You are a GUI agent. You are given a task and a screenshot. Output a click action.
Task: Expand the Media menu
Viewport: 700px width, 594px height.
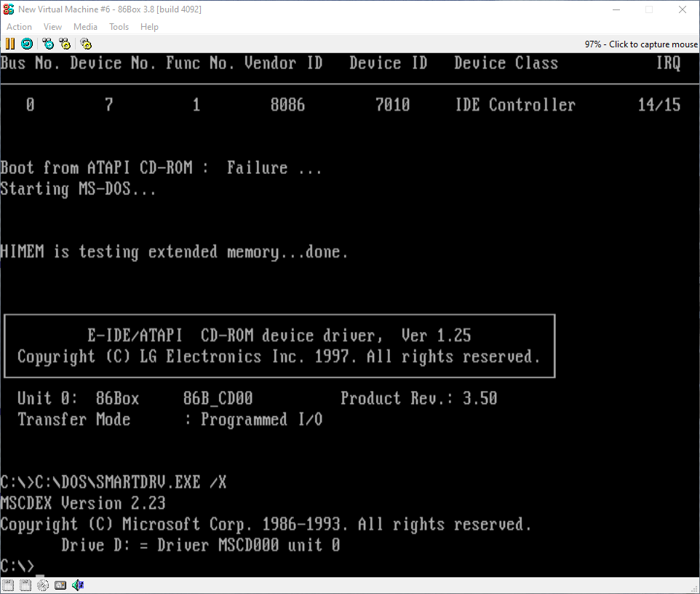pyautogui.click(x=85, y=27)
